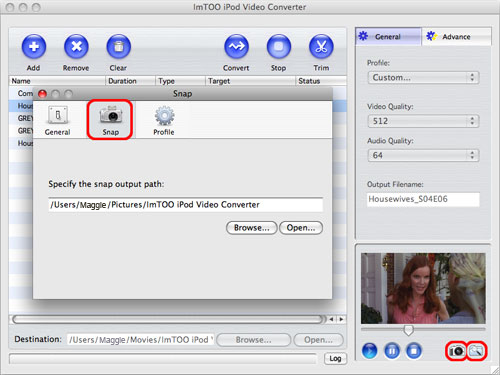Click the video preview thumbnail
The image size is (500, 375).
coord(423,288)
